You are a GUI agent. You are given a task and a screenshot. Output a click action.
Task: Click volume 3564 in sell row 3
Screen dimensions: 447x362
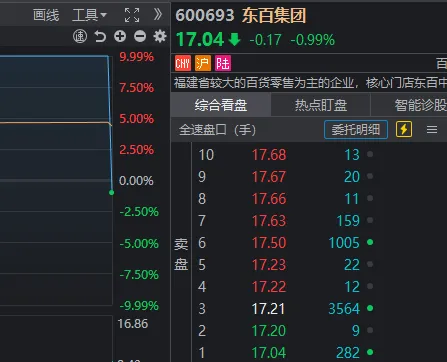point(344,309)
